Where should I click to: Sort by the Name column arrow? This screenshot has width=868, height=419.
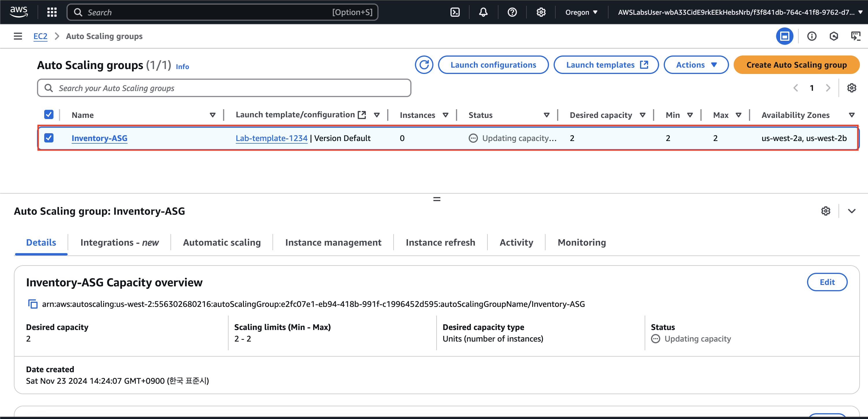213,115
